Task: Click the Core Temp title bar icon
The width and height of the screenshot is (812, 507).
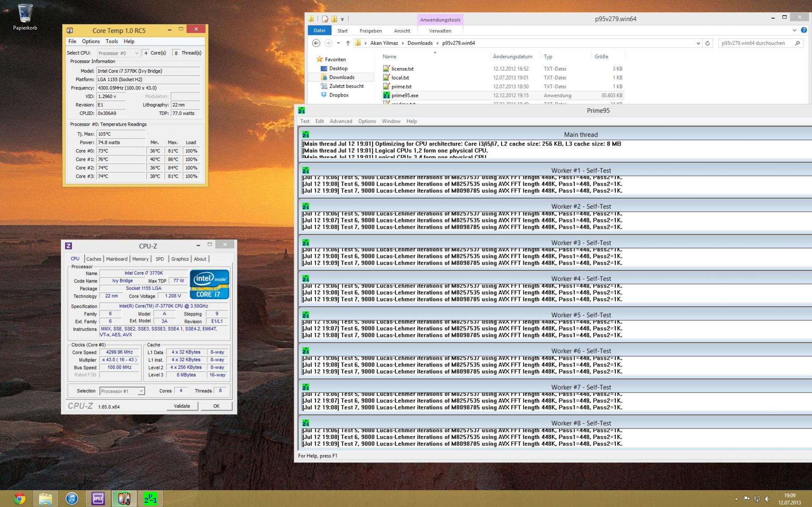Action: pyautogui.click(x=70, y=30)
